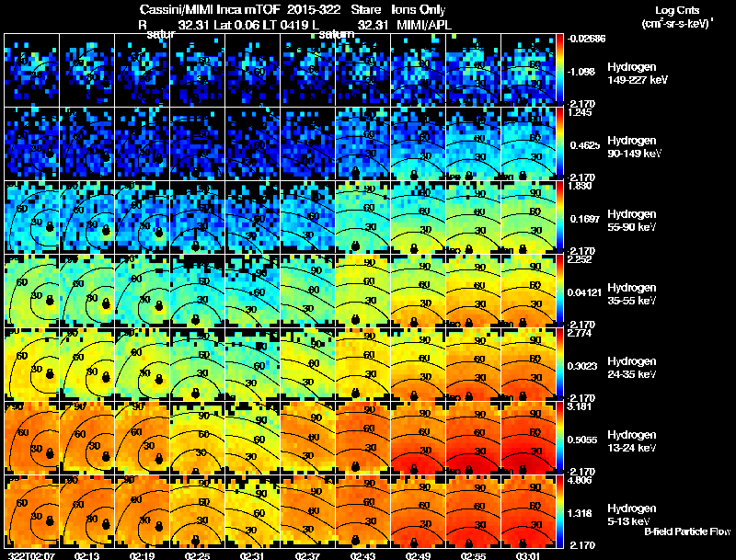The width and height of the screenshot is (736, 560).
Task: Pick the 24-35 keV panel at 02:13
Action: [x=87, y=364]
